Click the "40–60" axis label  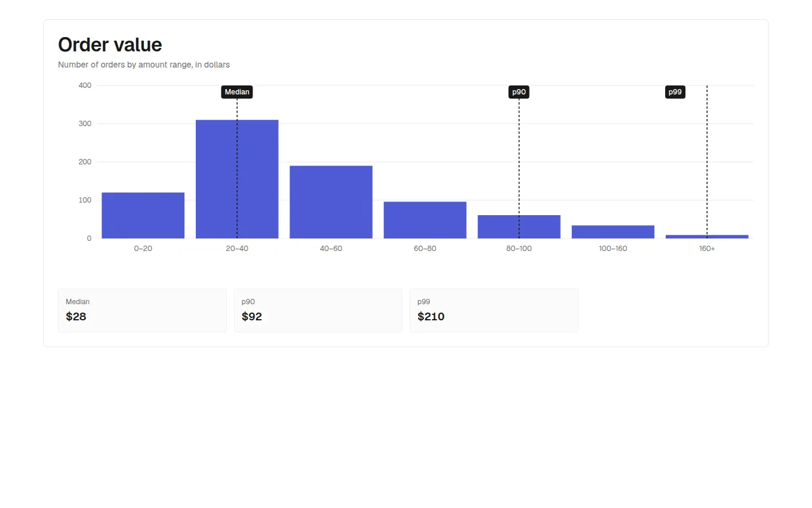pyautogui.click(x=331, y=249)
